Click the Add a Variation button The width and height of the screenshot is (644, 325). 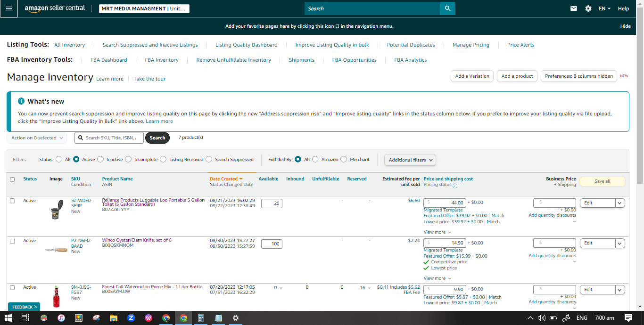[x=472, y=76]
